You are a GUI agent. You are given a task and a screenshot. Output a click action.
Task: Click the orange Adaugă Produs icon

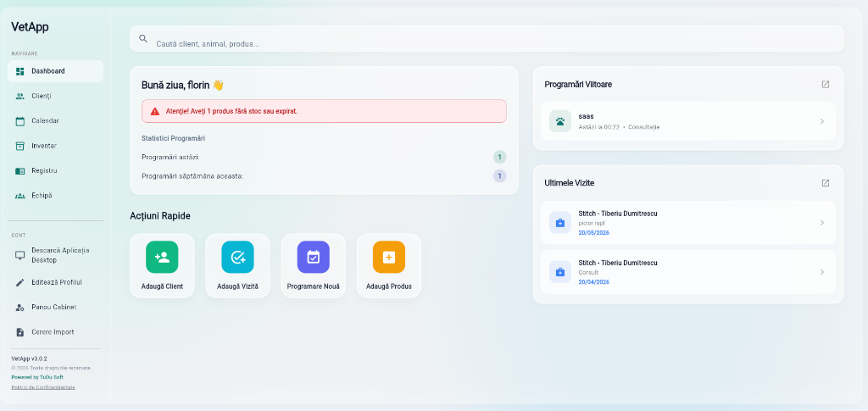pyautogui.click(x=388, y=258)
